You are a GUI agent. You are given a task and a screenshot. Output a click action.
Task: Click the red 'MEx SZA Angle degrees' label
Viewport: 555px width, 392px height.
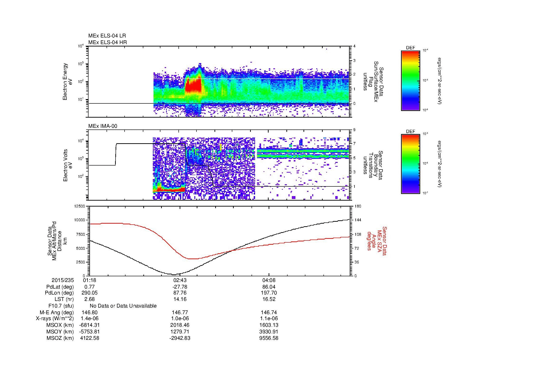pos(377,241)
